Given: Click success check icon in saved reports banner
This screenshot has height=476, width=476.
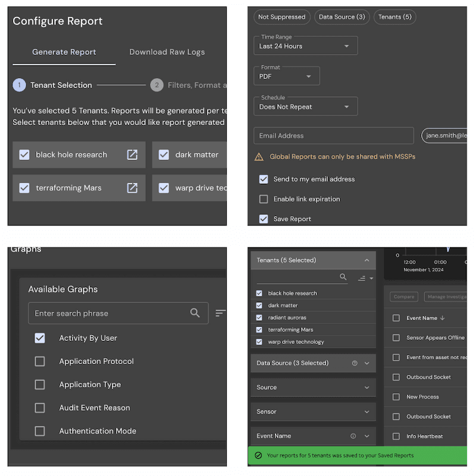Looking at the screenshot, I should point(258,455).
